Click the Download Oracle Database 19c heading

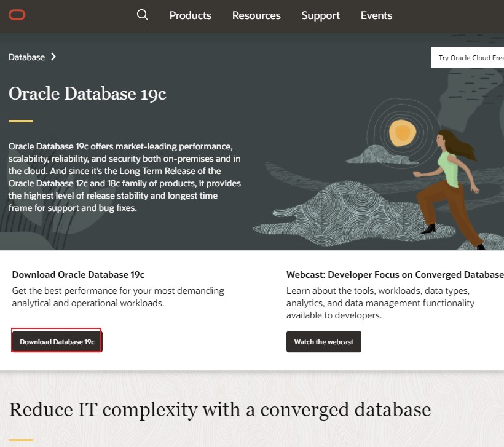pyautogui.click(x=78, y=275)
